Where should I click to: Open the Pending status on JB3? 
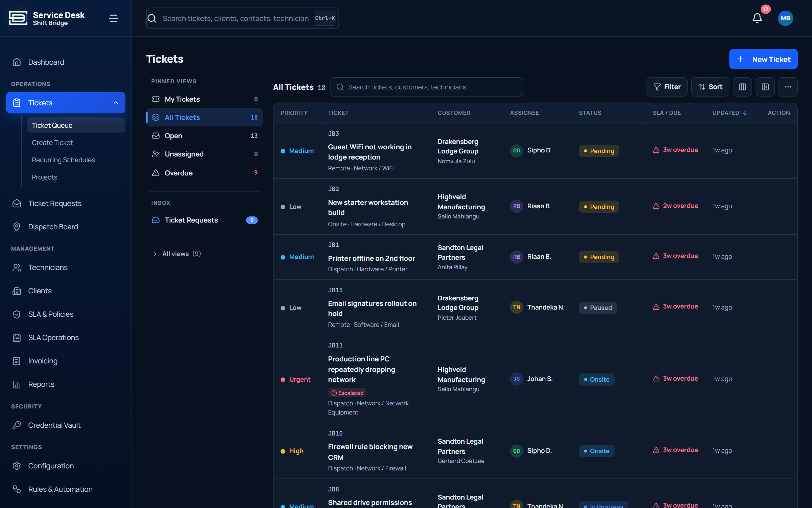click(x=599, y=151)
